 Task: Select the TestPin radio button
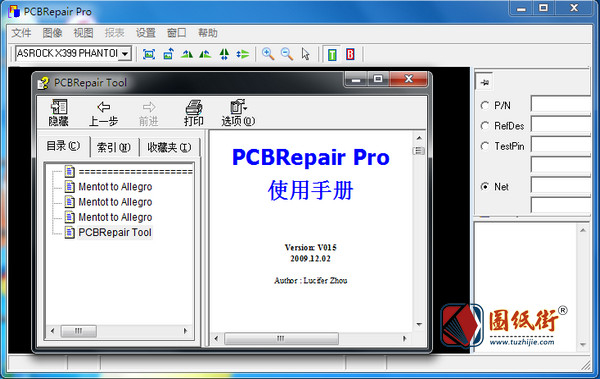tap(485, 146)
